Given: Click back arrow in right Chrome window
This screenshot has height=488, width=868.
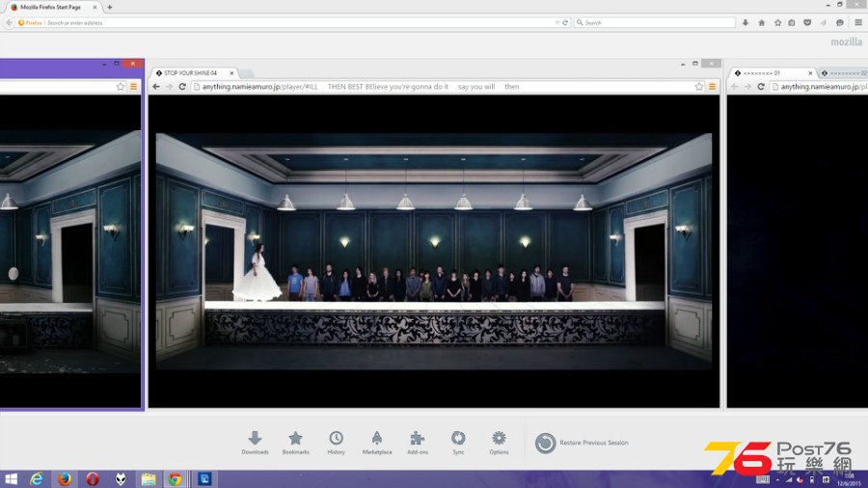Looking at the screenshot, I should [x=735, y=86].
